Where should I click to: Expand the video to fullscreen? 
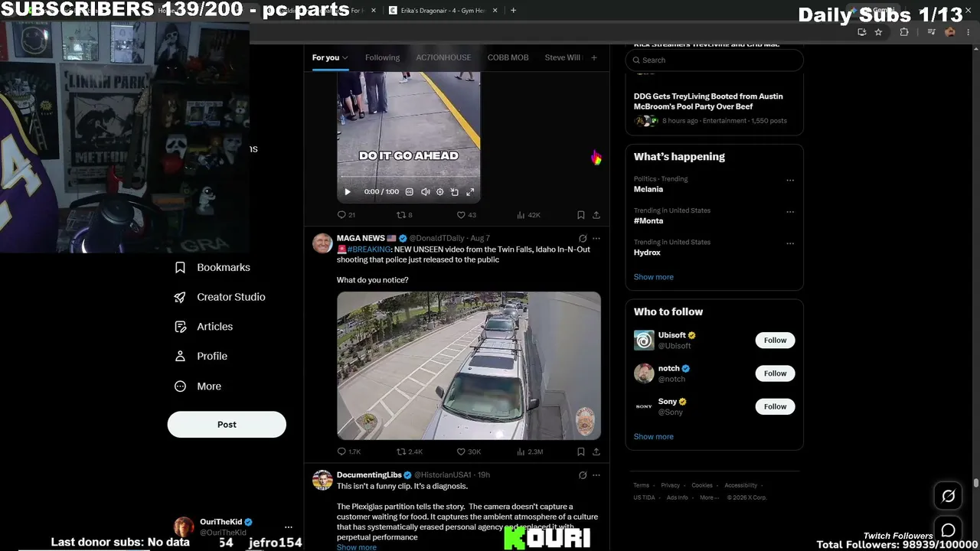pyautogui.click(x=470, y=192)
